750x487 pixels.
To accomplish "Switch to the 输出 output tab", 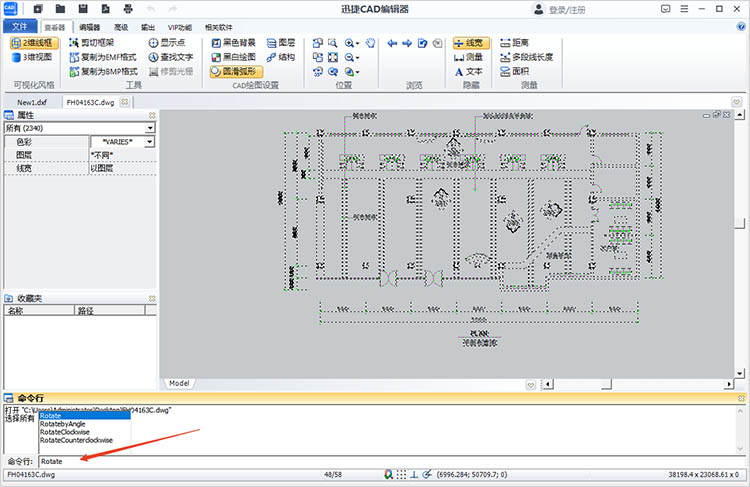I will (x=148, y=27).
